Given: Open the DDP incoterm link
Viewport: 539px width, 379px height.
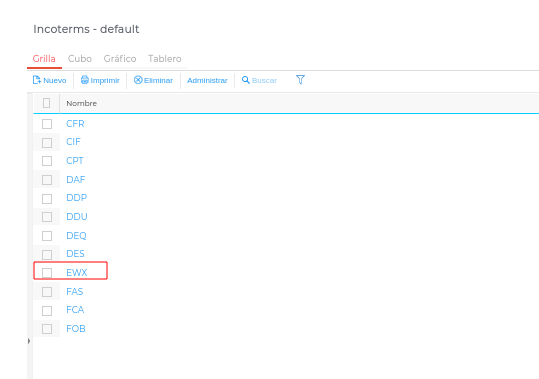Looking at the screenshot, I should (77, 198).
